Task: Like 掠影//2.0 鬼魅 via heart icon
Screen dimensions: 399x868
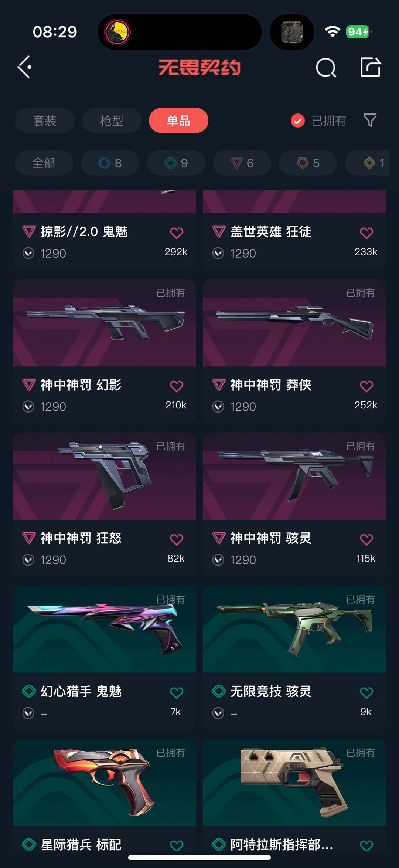Action: 177,233
